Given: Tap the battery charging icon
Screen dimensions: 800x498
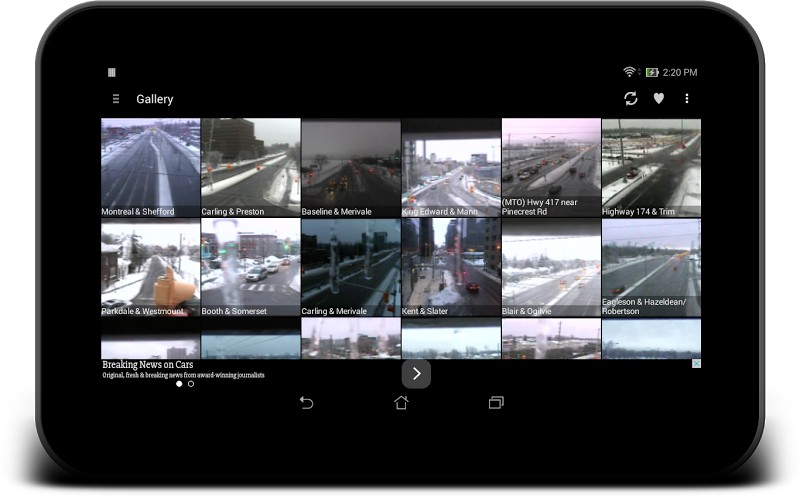Looking at the screenshot, I should pos(652,72).
